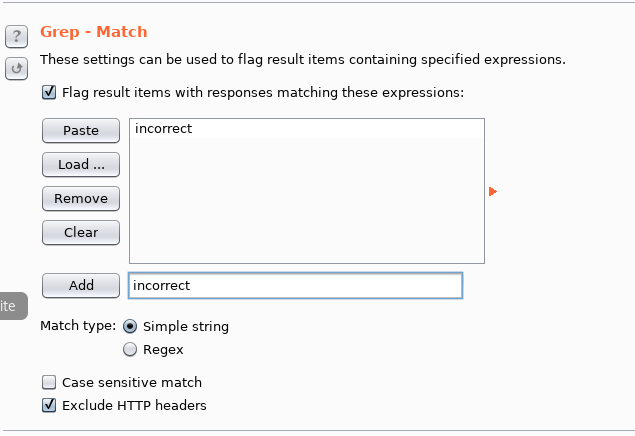Image resolution: width=635 pixels, height=436 pixels.
Task: Click the restore defaults arrow icon
Action: pos(16,69)
